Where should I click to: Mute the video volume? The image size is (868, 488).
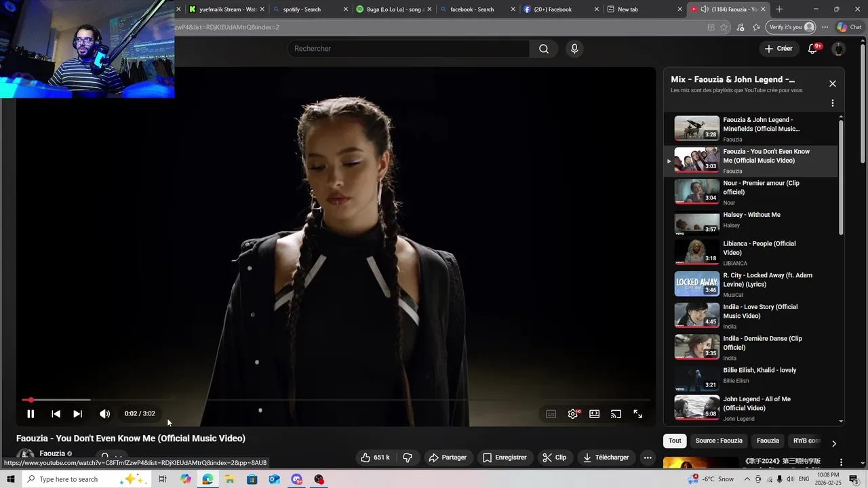104,413
